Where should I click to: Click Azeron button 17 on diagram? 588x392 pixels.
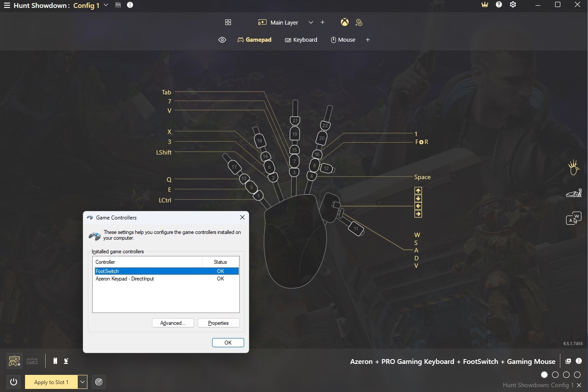click(234, 167)
